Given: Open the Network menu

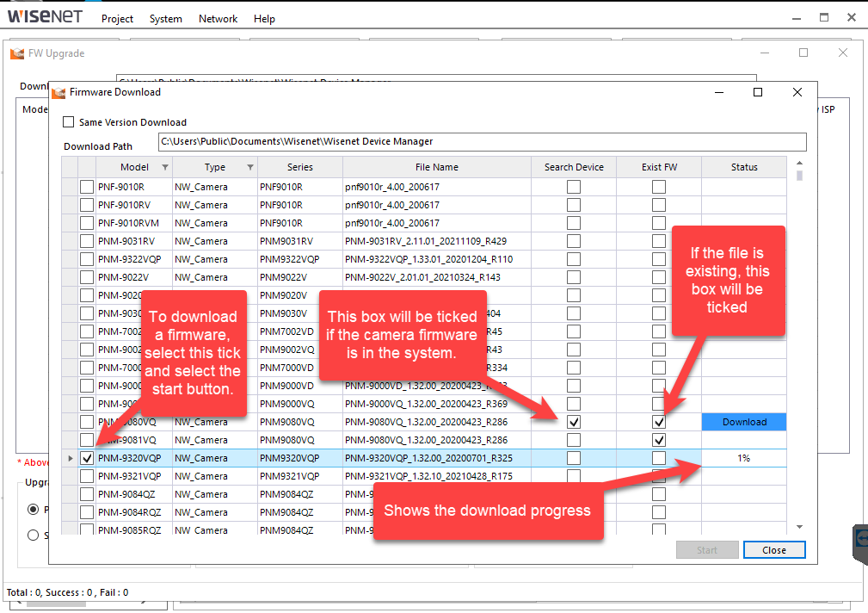Looking at the screenshot, I should pyautogui.click(x=218, y=19).
